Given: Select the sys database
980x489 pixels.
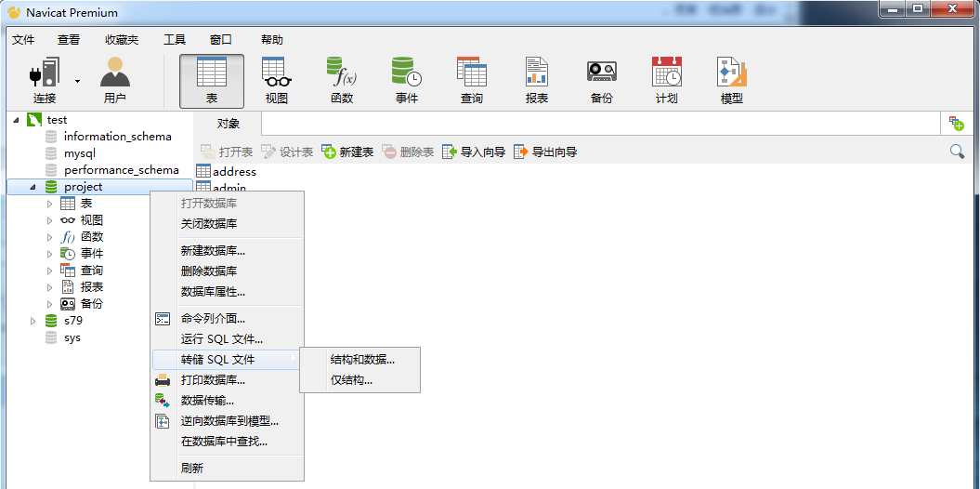Looking at the screenshot, I should point(72,337).
